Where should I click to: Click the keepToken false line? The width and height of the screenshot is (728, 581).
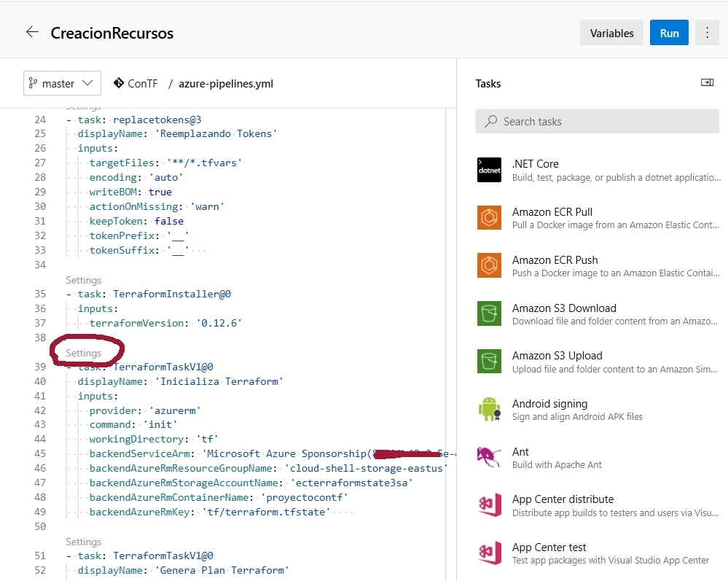click(x=136, y=221)
